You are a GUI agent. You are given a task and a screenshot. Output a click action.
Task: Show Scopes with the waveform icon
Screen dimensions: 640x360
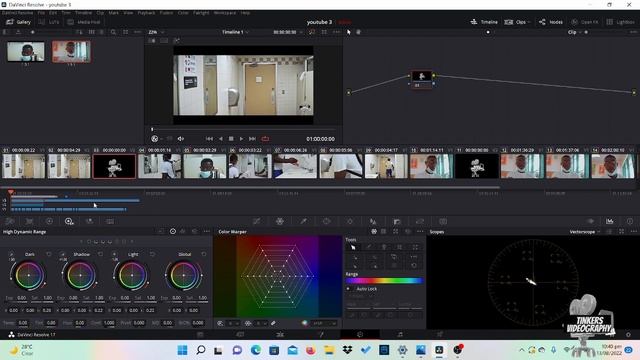[609, 221]
